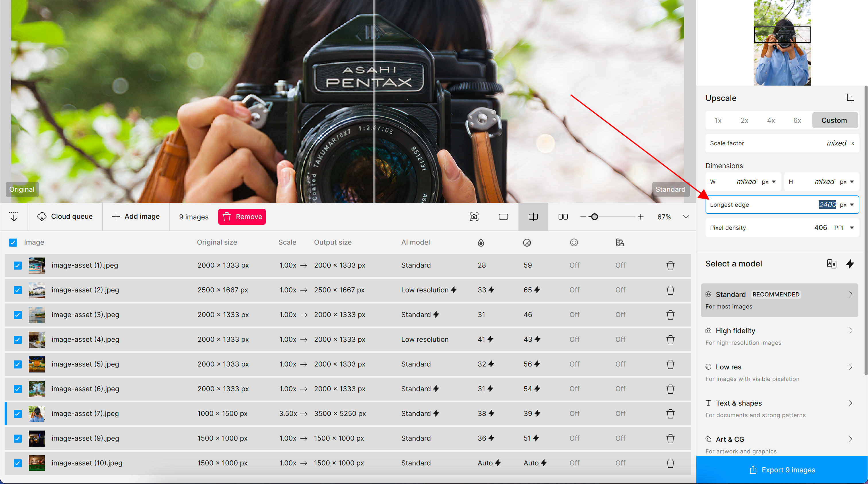868x484 pixels.
Task: Delete image-asset (4).jpeg with trash icon
Action: pyautogui.click(x=670, y=339)
